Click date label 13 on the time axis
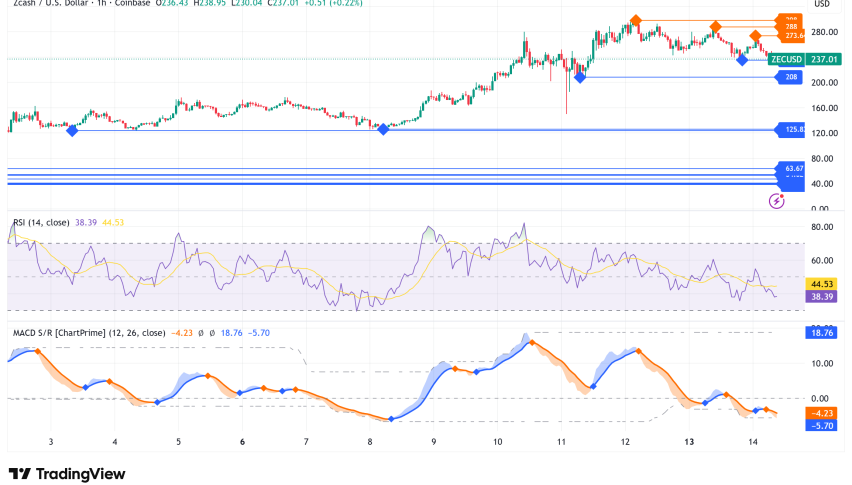This screenshot has width=852, height=485. pyautogui.click(x=689, y=441)
